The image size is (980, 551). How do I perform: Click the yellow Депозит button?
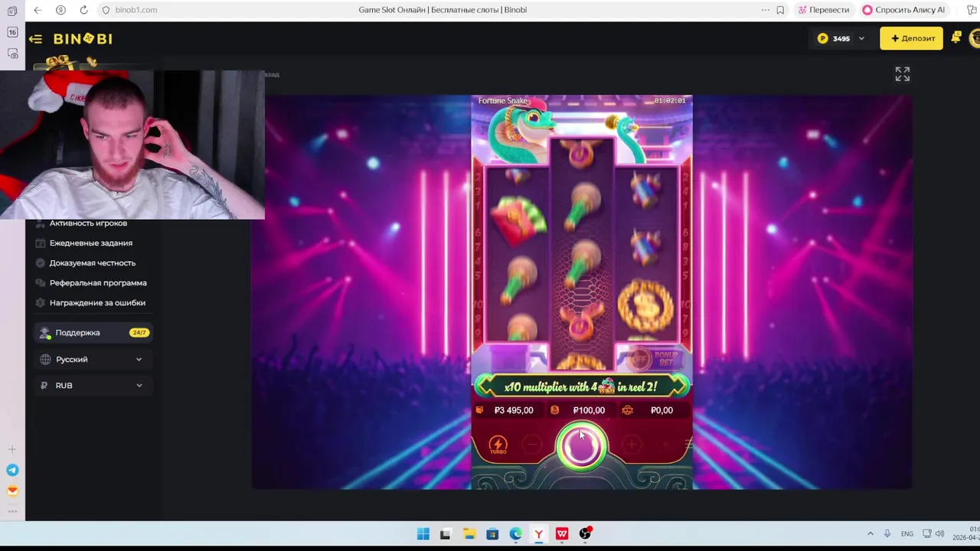[911, 38]
